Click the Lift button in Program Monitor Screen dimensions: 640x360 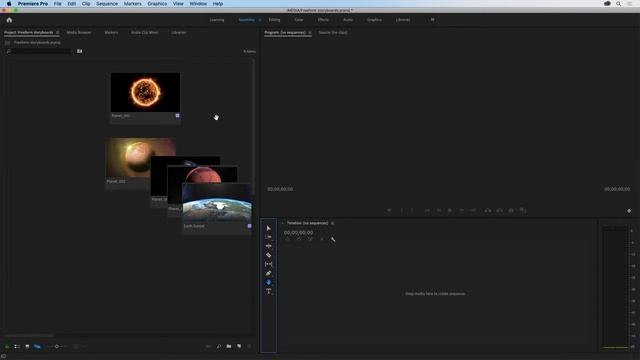488,211
